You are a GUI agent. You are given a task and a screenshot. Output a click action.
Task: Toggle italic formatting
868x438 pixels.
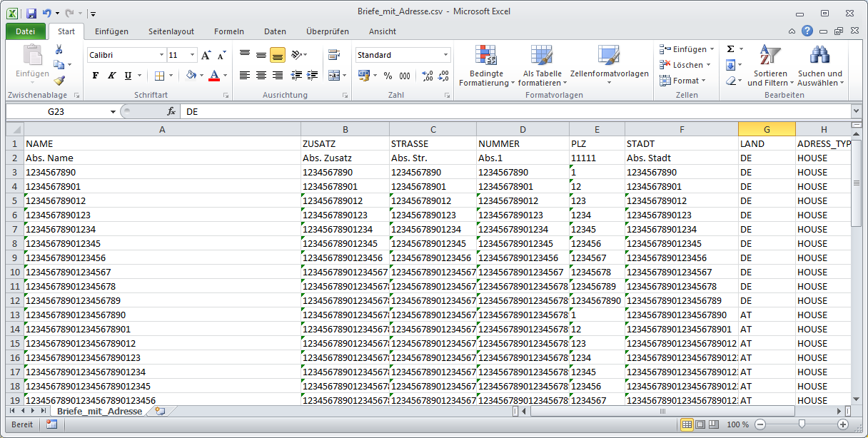coord(112,76)
